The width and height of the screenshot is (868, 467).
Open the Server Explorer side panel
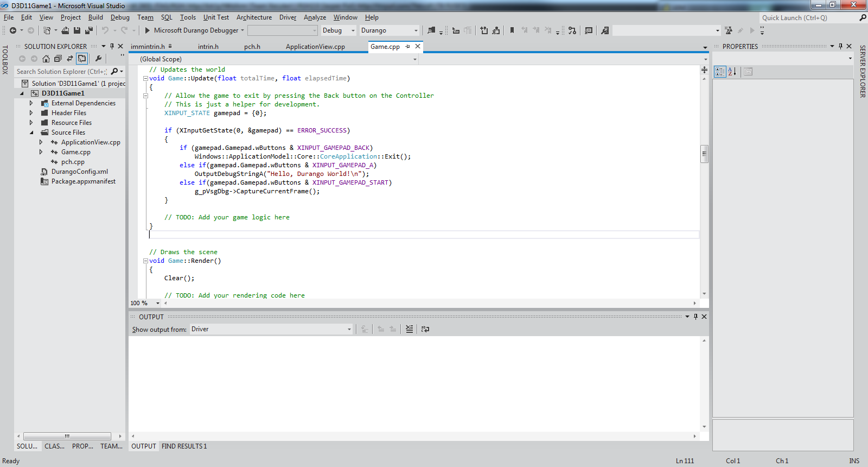click(863, 71)
